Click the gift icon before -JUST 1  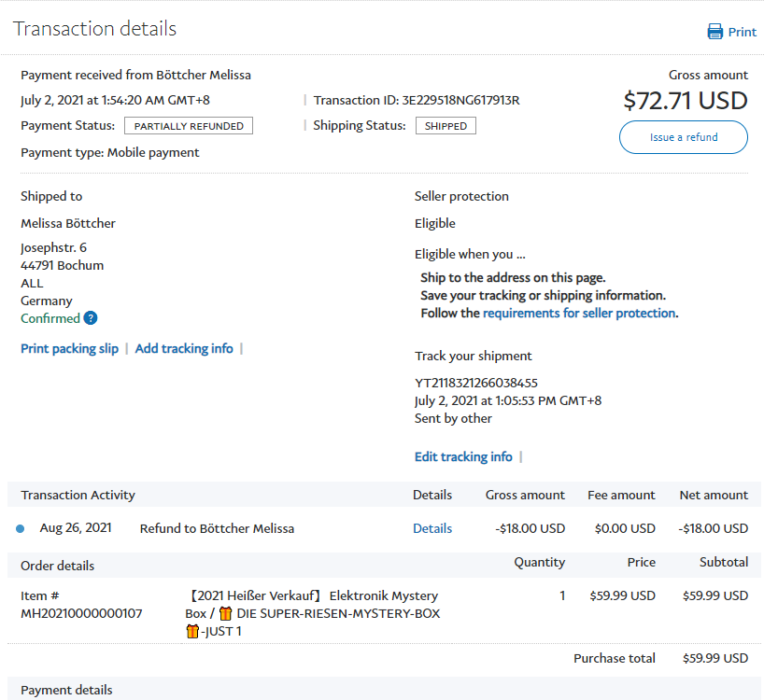[192, 632]
